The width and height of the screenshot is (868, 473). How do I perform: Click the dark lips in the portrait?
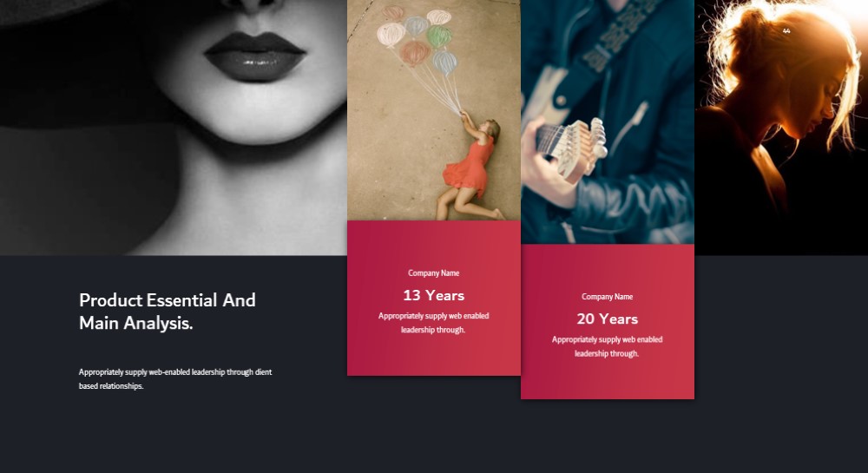[254, 57]
